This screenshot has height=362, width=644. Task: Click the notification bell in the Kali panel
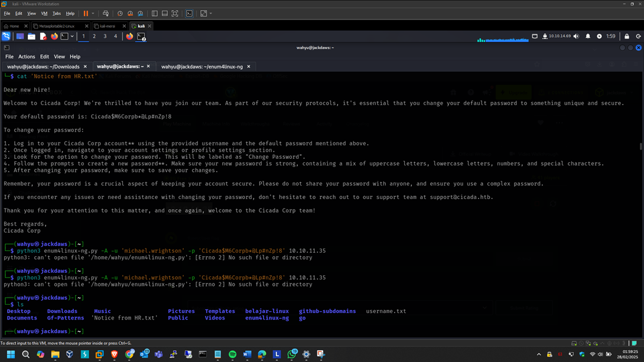(x=587, y=36)
